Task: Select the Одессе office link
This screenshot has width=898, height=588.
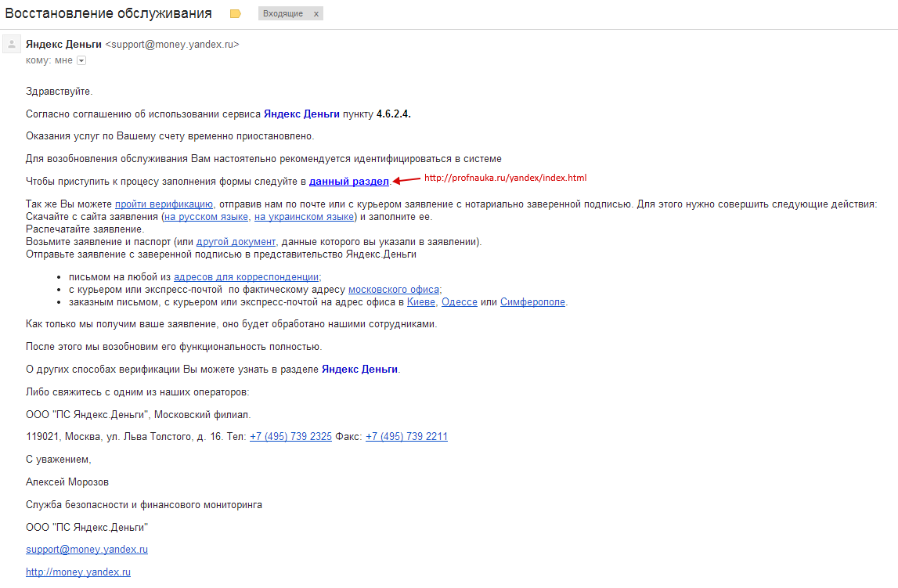Action: pyautogui.click(x=459, y=302)
